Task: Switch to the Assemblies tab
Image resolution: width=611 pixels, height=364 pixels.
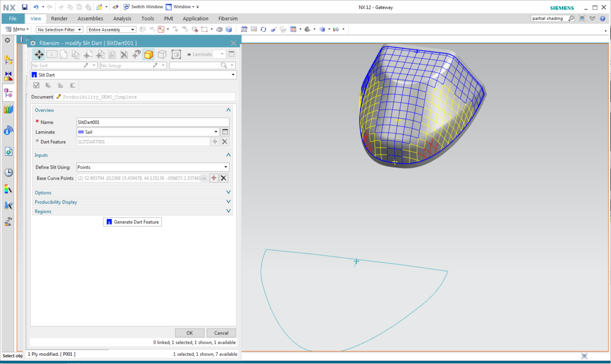Action: 90,18
